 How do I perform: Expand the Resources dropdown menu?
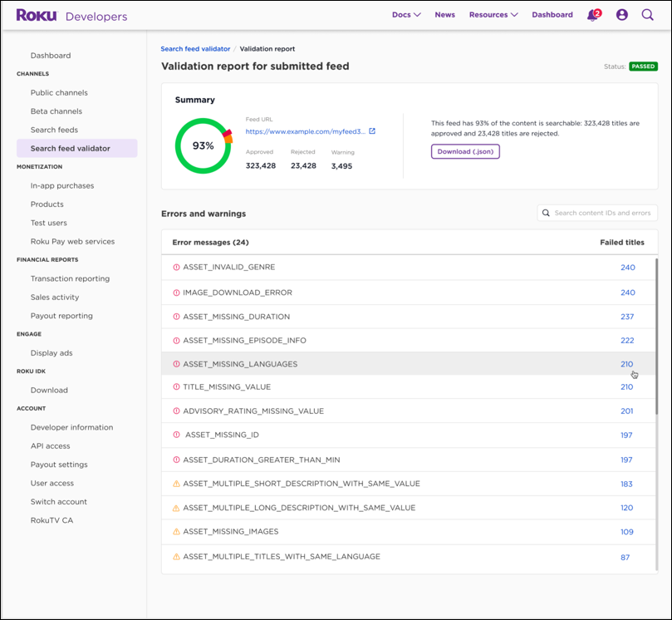coord(493,15)
